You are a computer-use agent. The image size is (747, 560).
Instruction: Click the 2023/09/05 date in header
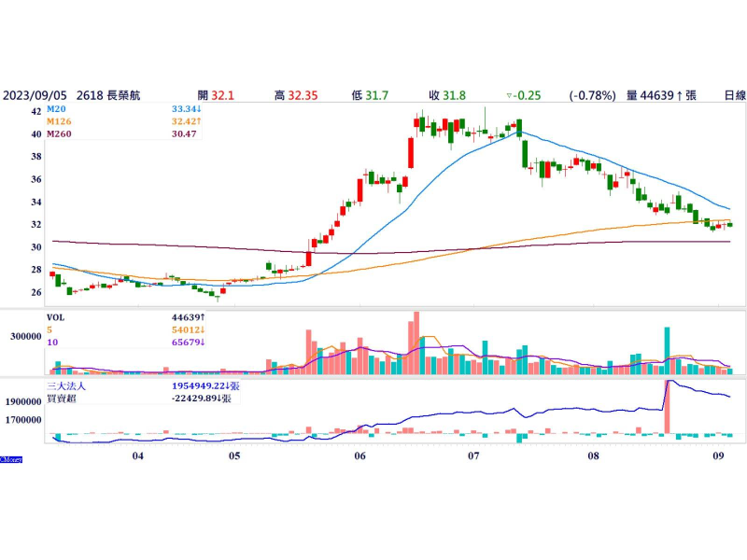(x=33, y=95)
